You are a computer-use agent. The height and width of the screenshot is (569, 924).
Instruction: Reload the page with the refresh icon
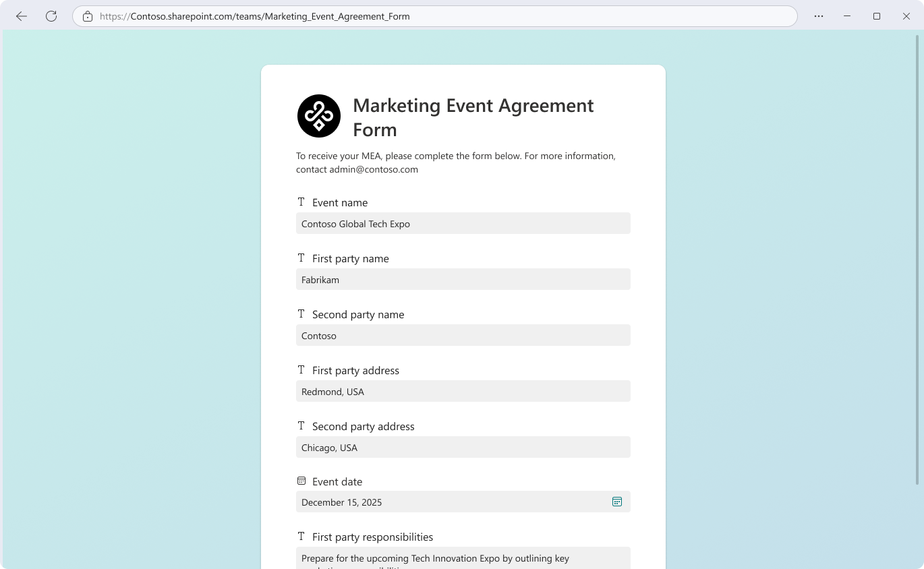[51, 16]
